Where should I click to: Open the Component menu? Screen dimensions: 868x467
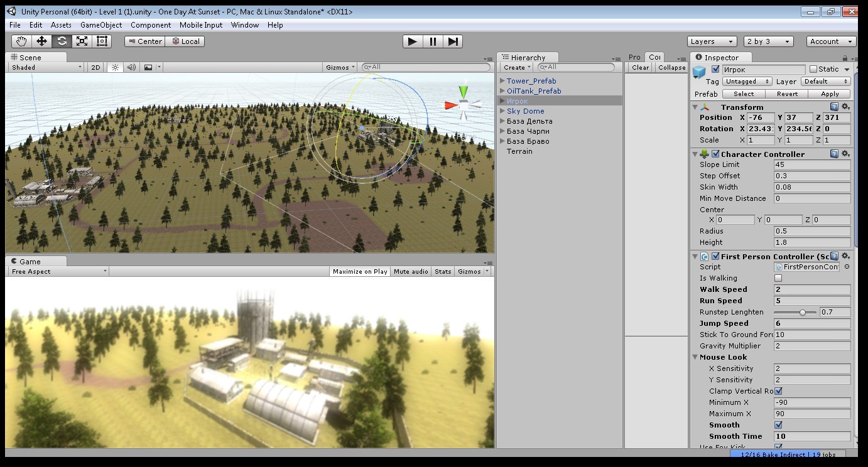click(x=151, y=25)
